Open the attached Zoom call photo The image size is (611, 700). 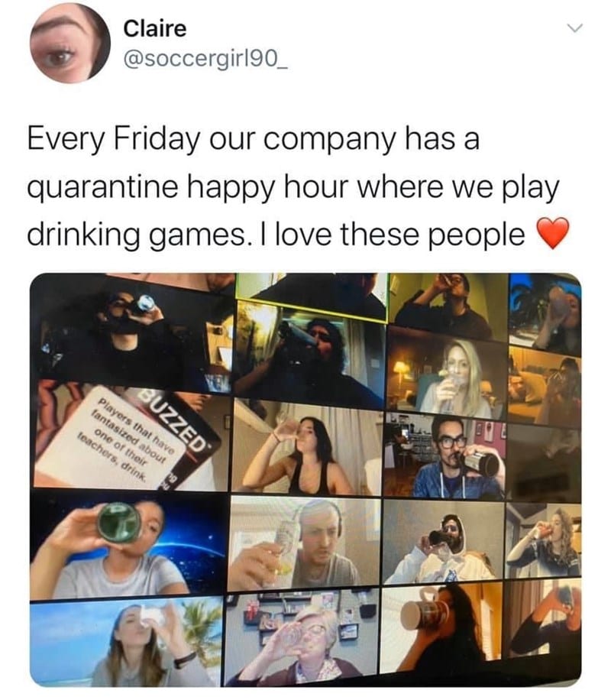tap(305, 480)
